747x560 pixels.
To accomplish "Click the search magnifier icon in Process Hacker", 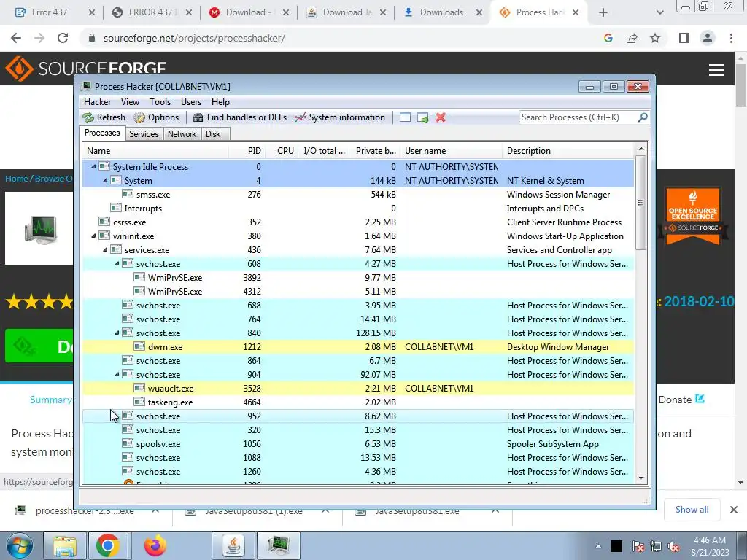I will [x=643, y=117].
